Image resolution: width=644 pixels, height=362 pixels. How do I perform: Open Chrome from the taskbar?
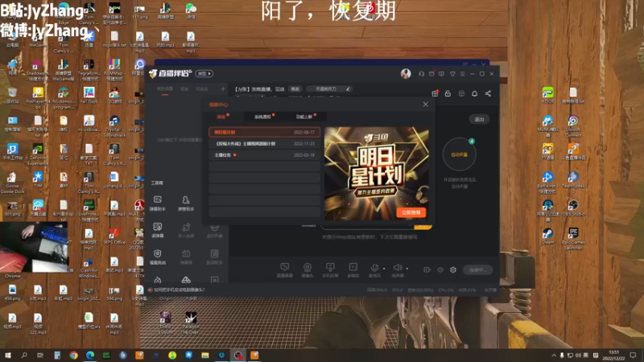coord(73,355)
